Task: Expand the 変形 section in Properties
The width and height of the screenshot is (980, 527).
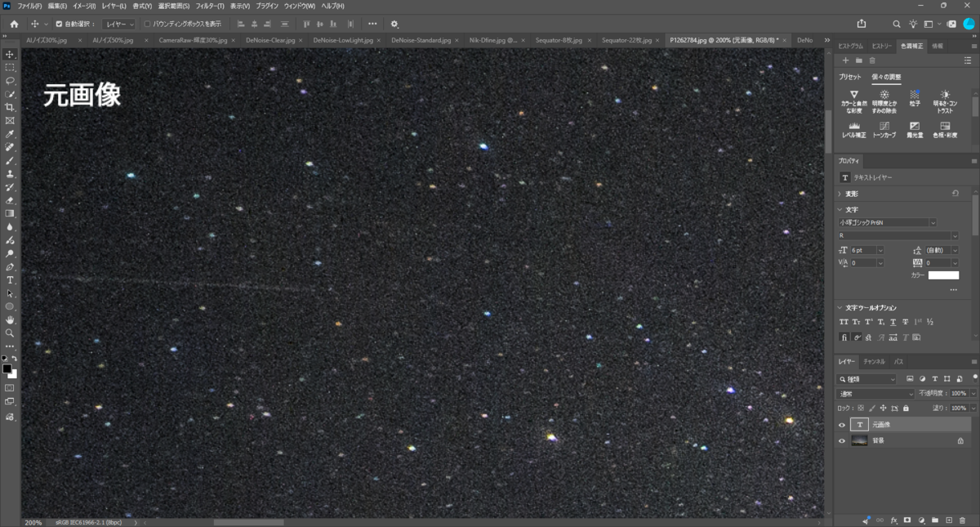Action: tap(840, 194)
